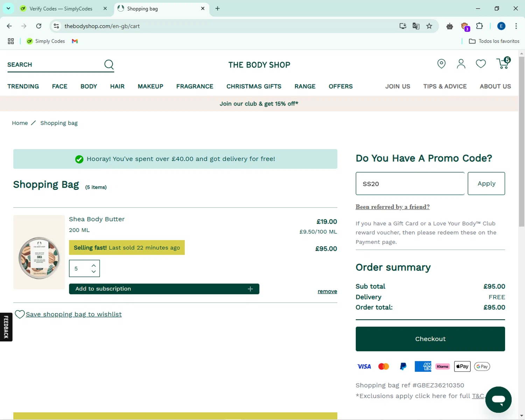Open the MAKEUP menu
Image resolution: width=525 pixels, height=420 pixels.
coord(150,86)
